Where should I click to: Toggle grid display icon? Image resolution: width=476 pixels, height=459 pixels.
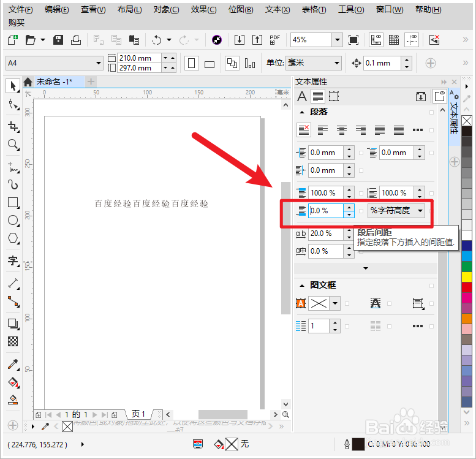pos(394,40)
